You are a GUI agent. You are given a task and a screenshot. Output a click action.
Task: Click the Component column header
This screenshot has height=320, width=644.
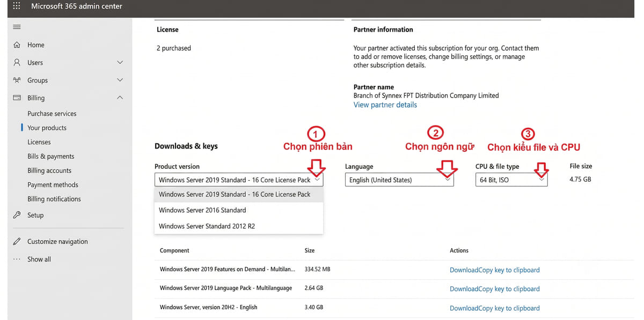174,250
